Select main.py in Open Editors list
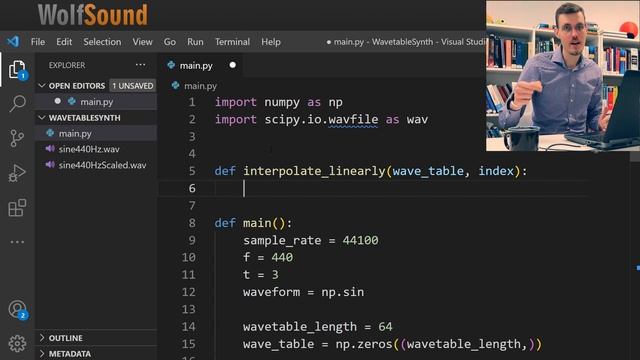The height and width of the screenshot is (360, 640). click(96, 101)
